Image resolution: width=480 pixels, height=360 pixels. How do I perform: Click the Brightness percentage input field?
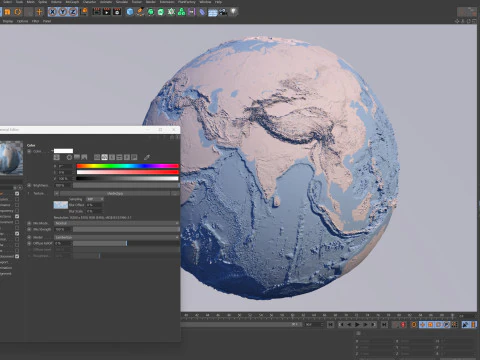(x=62, y=185)
